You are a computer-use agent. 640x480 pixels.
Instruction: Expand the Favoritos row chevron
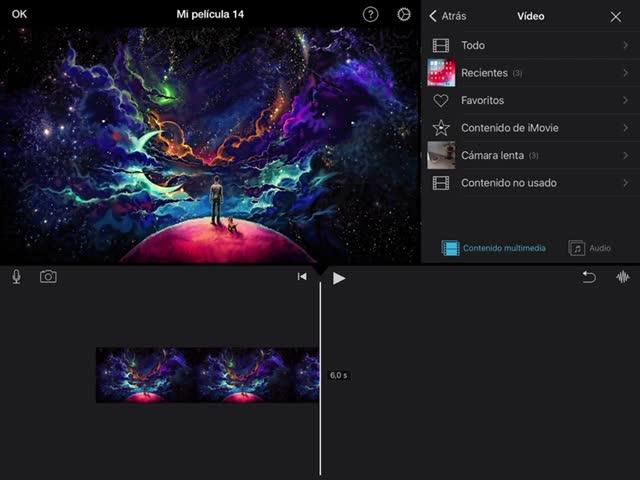click(625, 100)
